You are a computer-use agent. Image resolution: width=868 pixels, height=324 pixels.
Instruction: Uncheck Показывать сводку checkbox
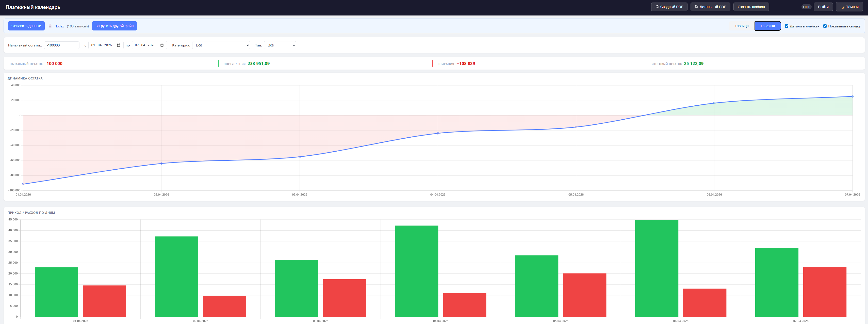coord(825,26)
